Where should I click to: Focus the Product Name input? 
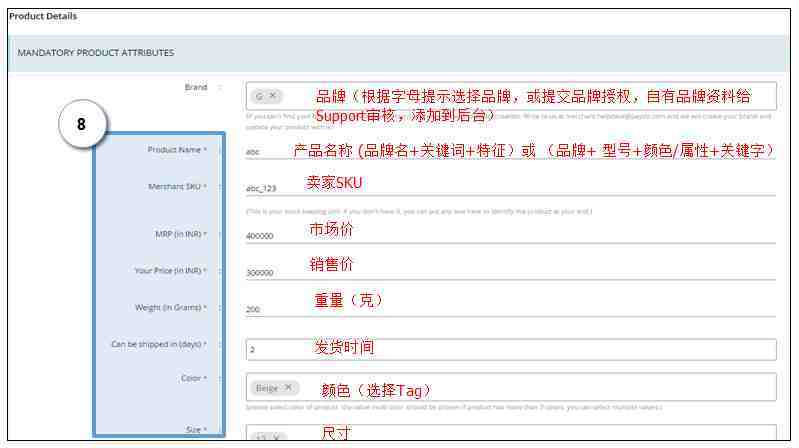click(511, 151)
